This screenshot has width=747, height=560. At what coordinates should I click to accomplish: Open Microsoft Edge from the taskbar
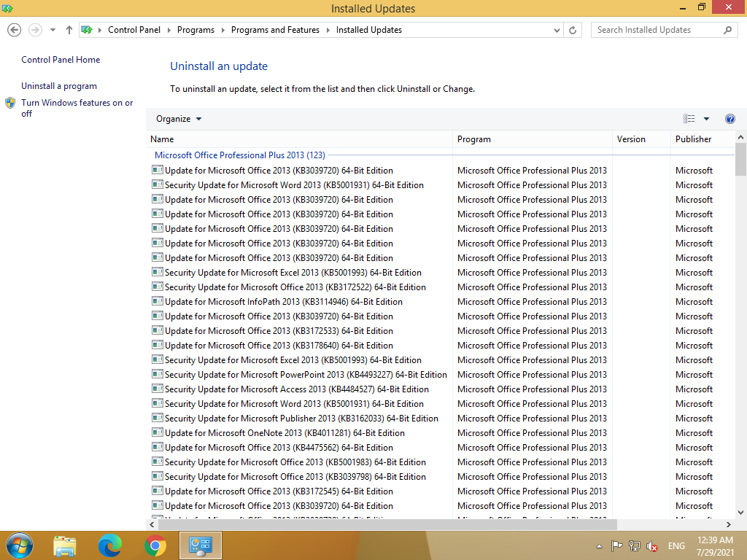(x=110, y=545)
